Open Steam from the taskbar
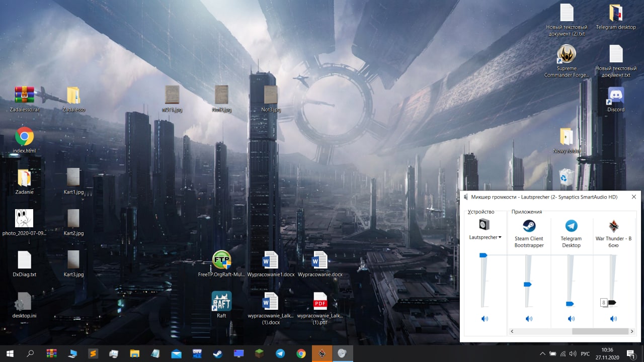 (218, 353)
